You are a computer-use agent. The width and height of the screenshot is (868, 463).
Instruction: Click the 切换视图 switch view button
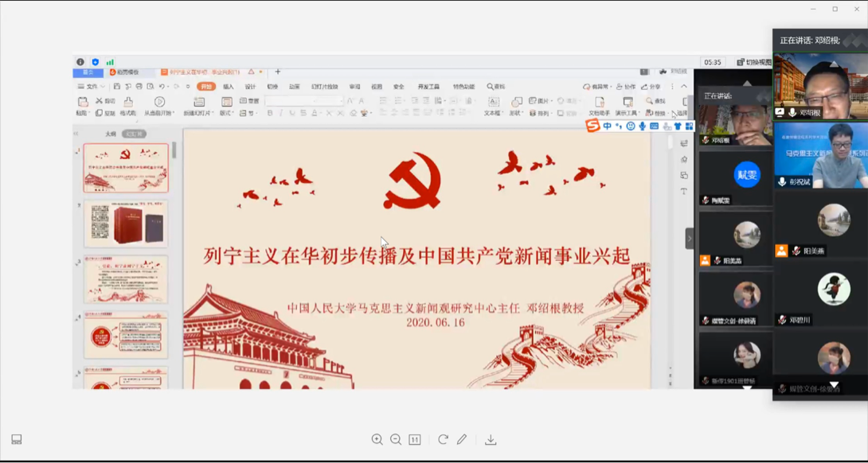(754, 62)
